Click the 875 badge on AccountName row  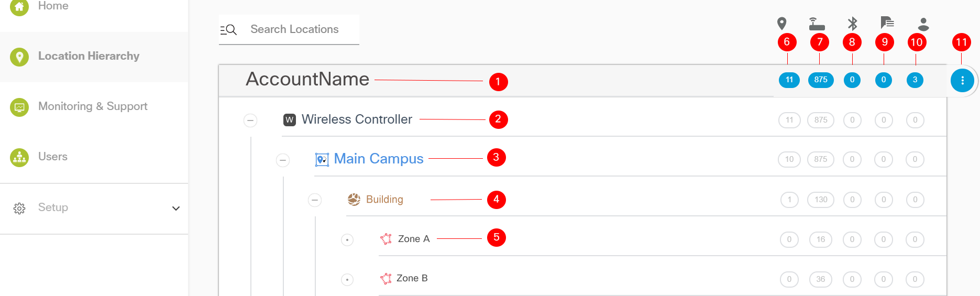click(821, 80)
